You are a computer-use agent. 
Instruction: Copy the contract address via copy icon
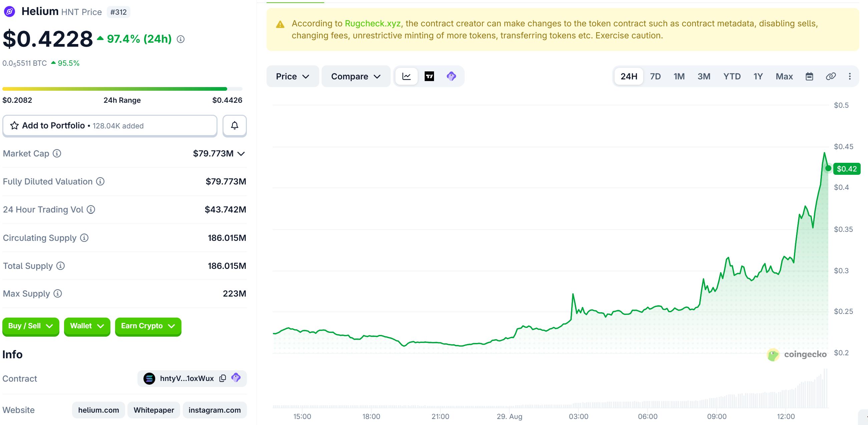click(x=223, y=379)
